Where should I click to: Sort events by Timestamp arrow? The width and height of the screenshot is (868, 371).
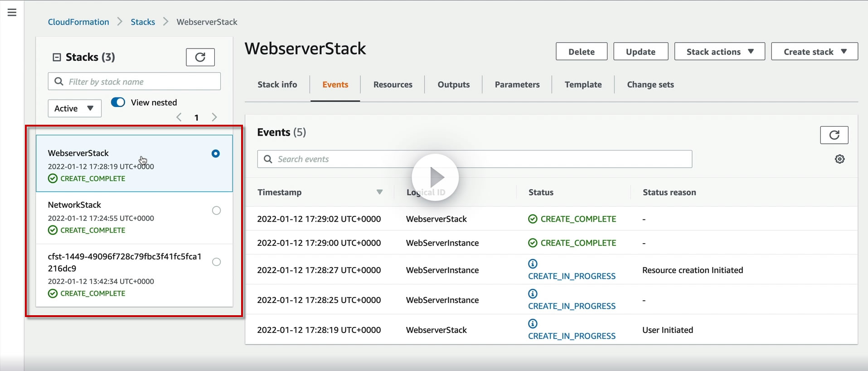379,192
